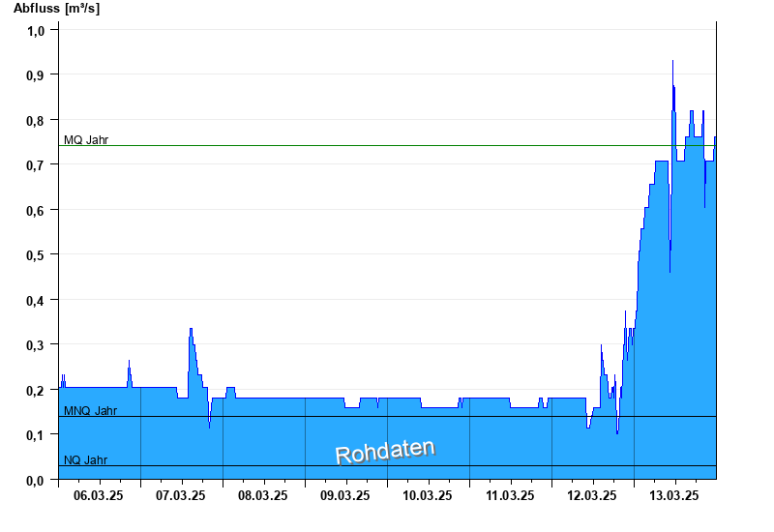The width and height of the screenshot is (774, 532).
Task: Click the y-axis value 0,1
Action: [x=36, y=435]
